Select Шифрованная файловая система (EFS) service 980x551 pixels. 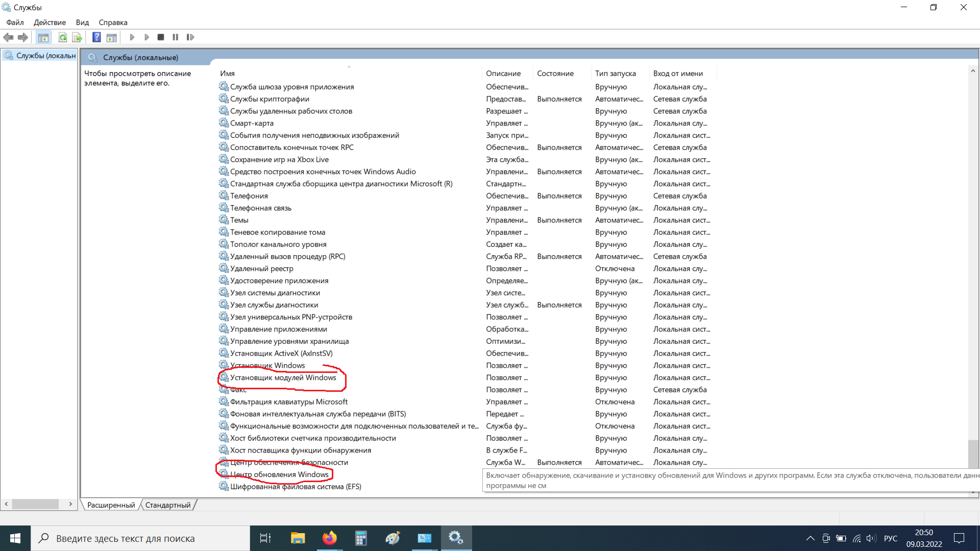(x=296, y=487)
